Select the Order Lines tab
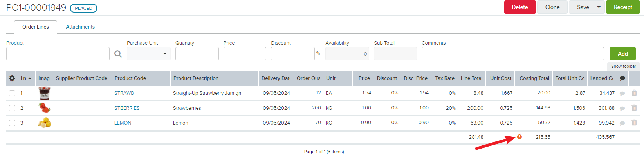 tap(36, 27)
